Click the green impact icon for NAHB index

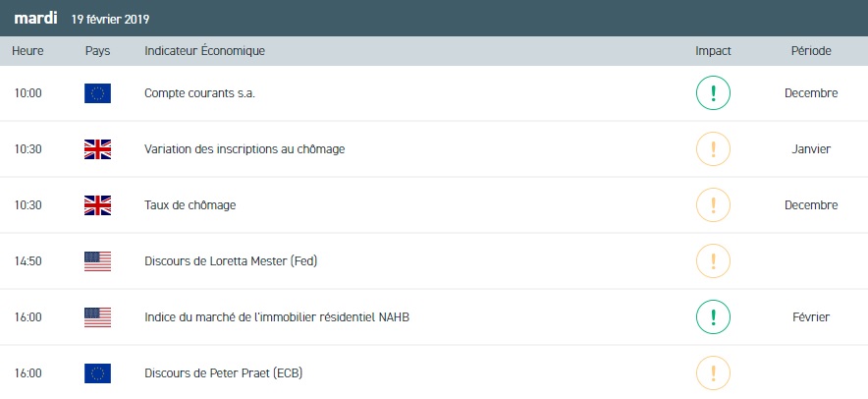point(713,317)
